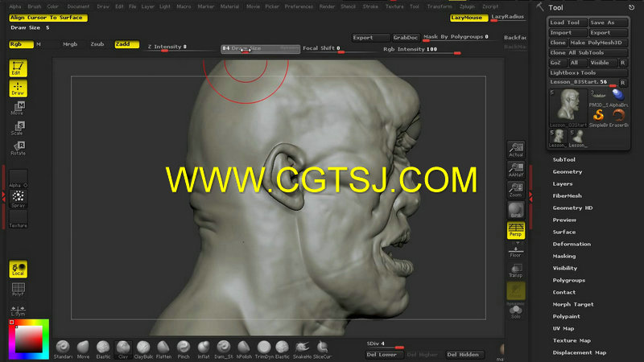Open the Alpha menu
This screenshot has width=644, height=362.
(x=15, y=6)
